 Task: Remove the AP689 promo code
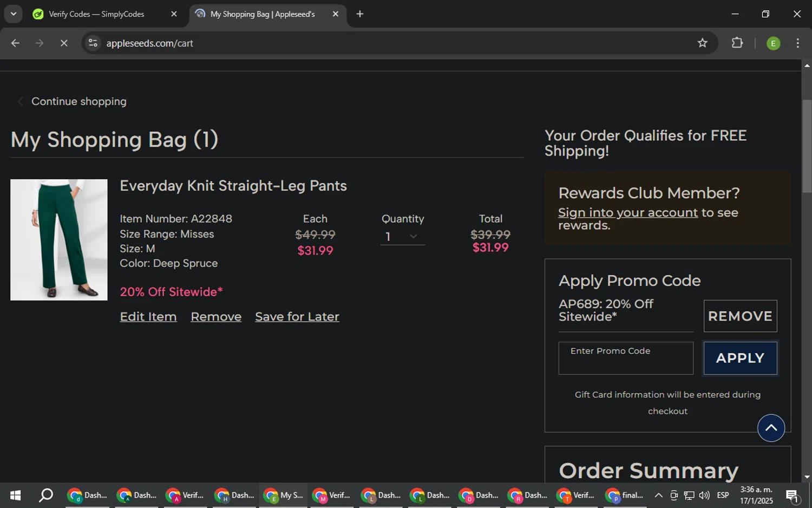[x=740, y=316]
